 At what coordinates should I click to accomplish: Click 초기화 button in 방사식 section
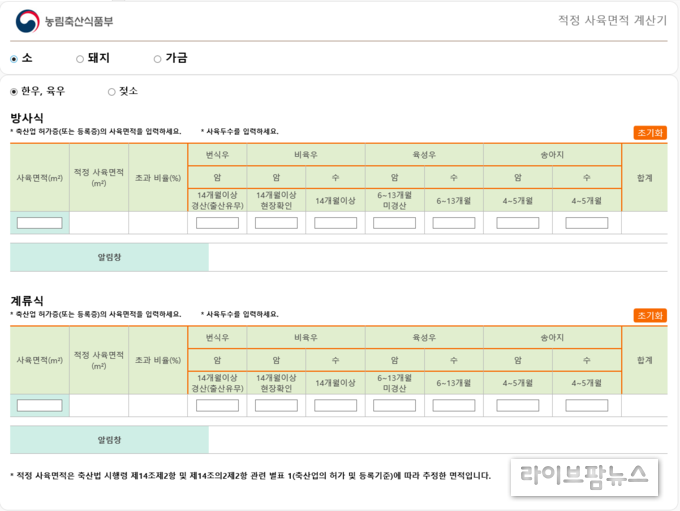pos(650,133)
